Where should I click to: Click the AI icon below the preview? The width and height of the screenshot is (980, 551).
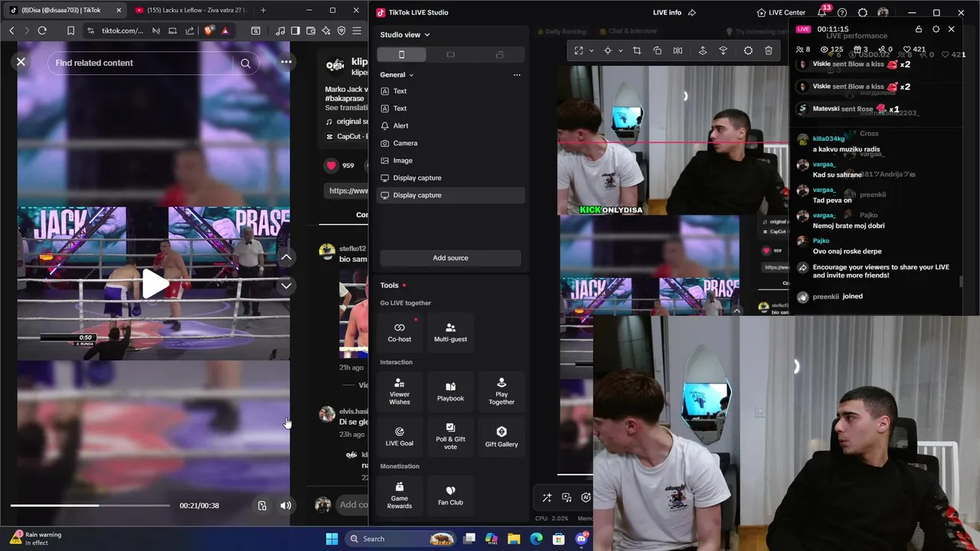coord(586,497)
